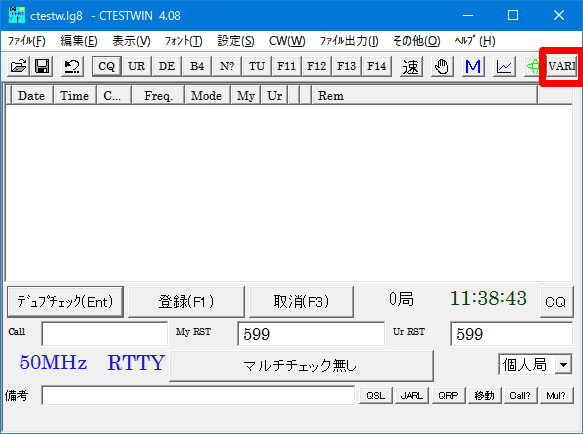The image size is (583, 434).
Task: Click the My column header
Action: (246, 96)
